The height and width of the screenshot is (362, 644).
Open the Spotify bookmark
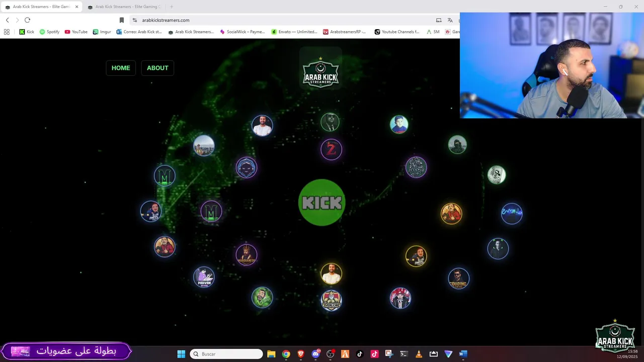[x=49, y=32]
